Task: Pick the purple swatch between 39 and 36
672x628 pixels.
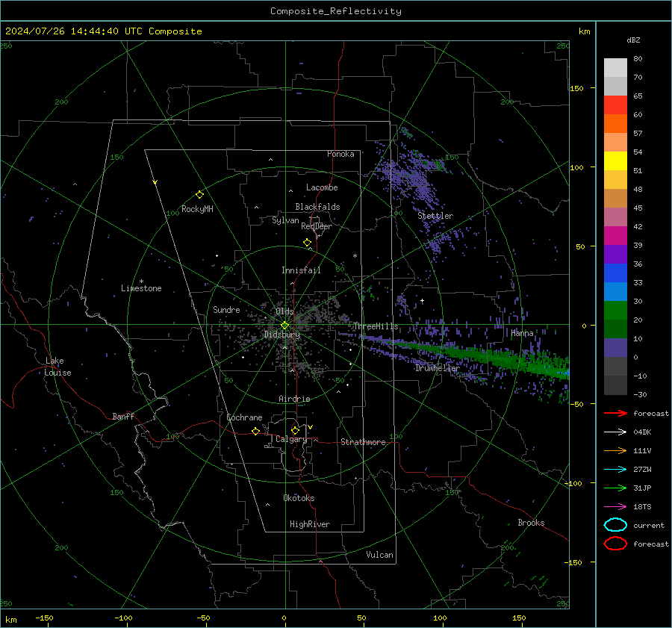Action: 615,254
